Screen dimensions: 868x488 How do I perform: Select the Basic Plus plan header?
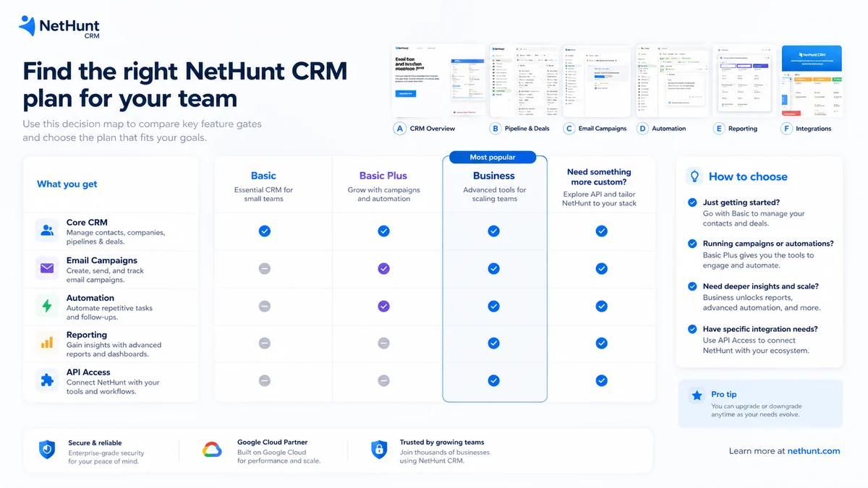pyautogui.click(x=383, y=176)
